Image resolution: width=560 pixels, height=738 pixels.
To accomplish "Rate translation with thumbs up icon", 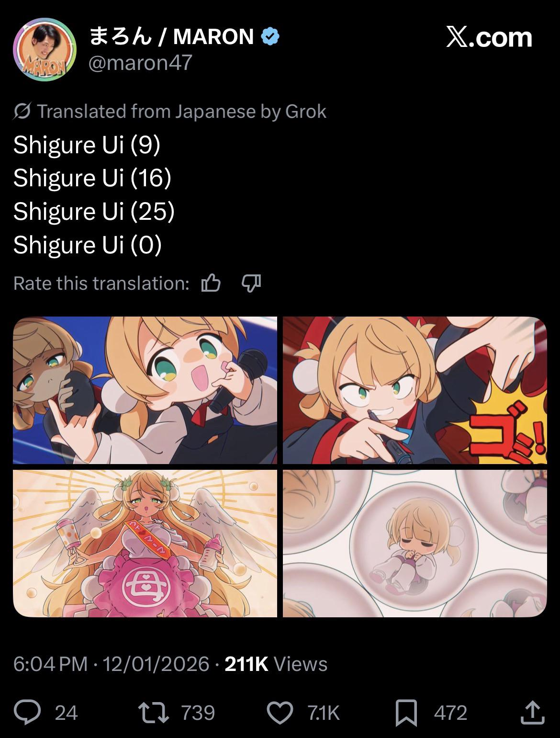I will point(211,283).
